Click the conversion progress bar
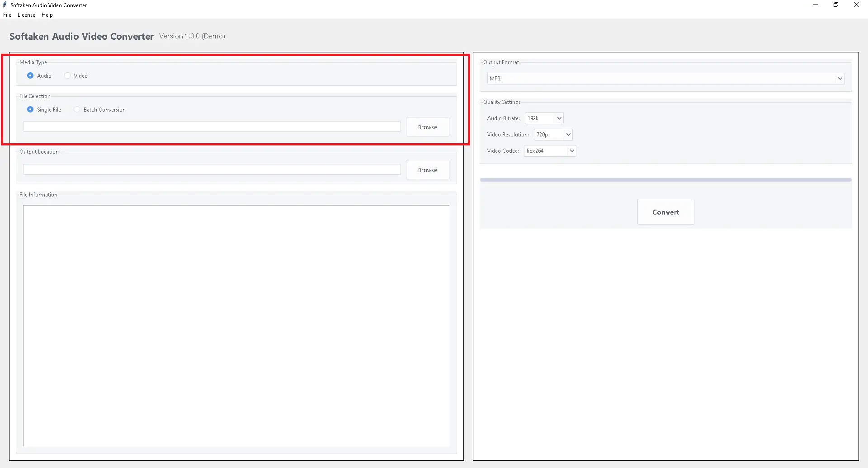 coord(665,180)
